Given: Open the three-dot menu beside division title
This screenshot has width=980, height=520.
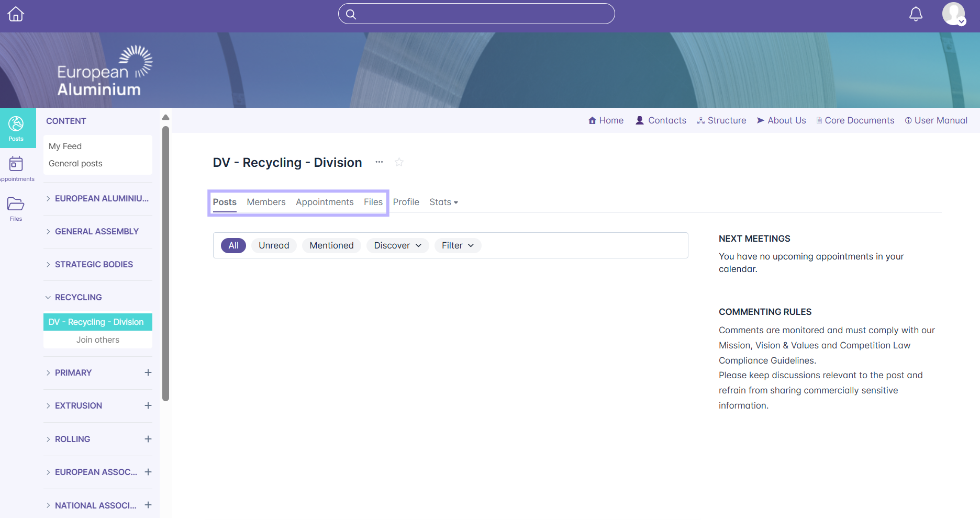Looking at the screenshot, I should (x=379, y=162).
